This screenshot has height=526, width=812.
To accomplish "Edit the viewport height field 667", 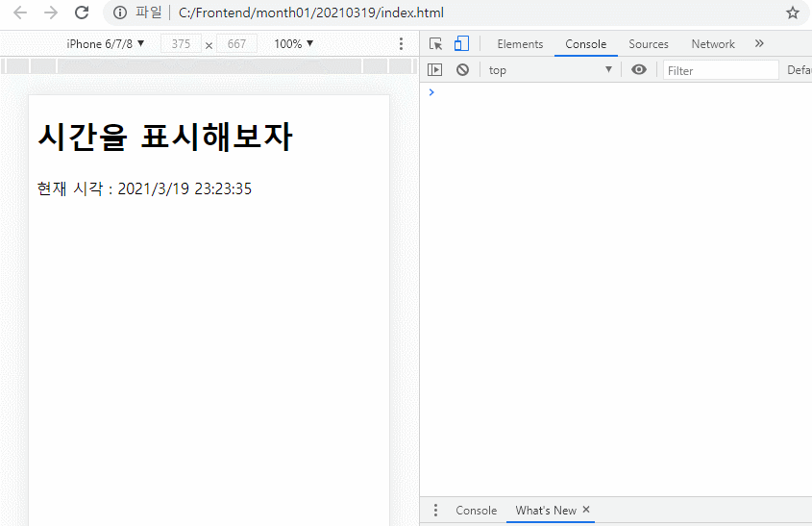I will click(236, 44).
